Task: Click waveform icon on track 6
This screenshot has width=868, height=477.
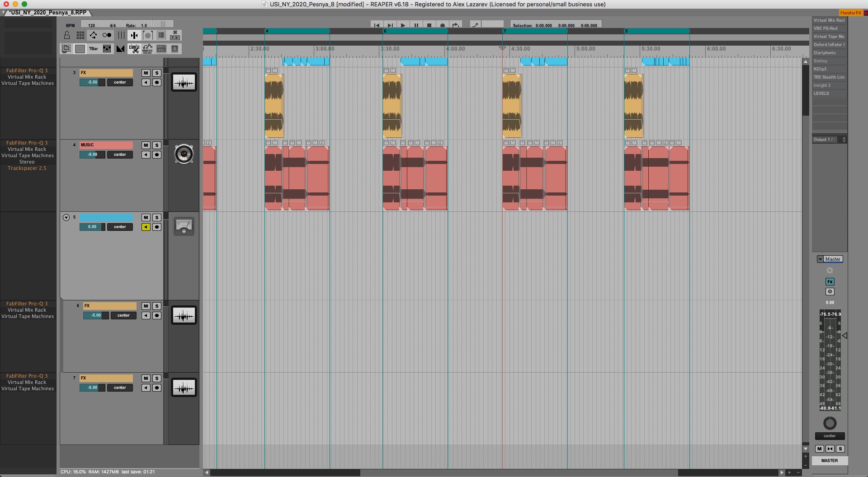Action: point(184,315)
